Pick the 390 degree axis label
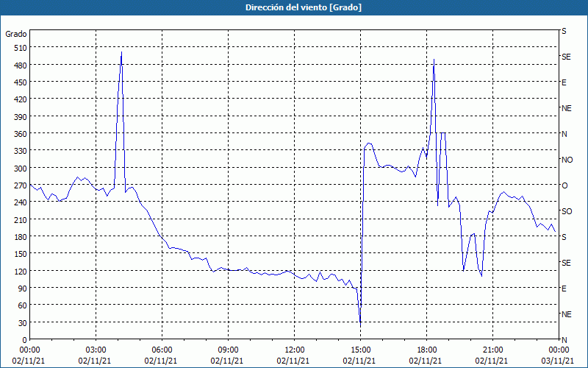The height and width of the screenshot is (368, 588). tap(21, 117)
